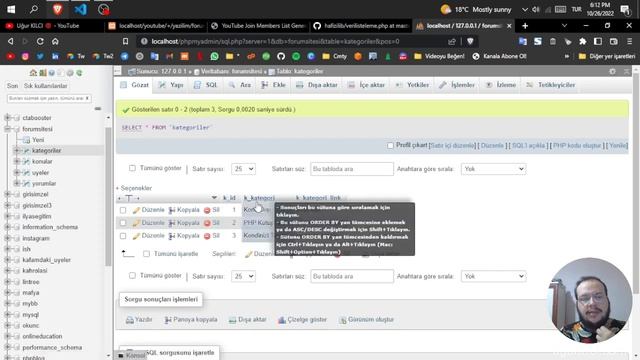Enable bottom Tümünü göster checkbox
The image size is (640, 360).
click(x=132, y=276)
